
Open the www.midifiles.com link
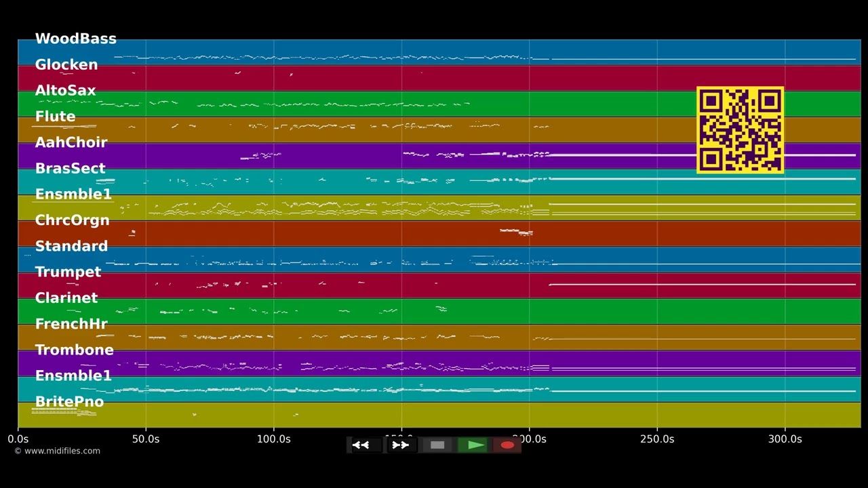coord(57,451)
